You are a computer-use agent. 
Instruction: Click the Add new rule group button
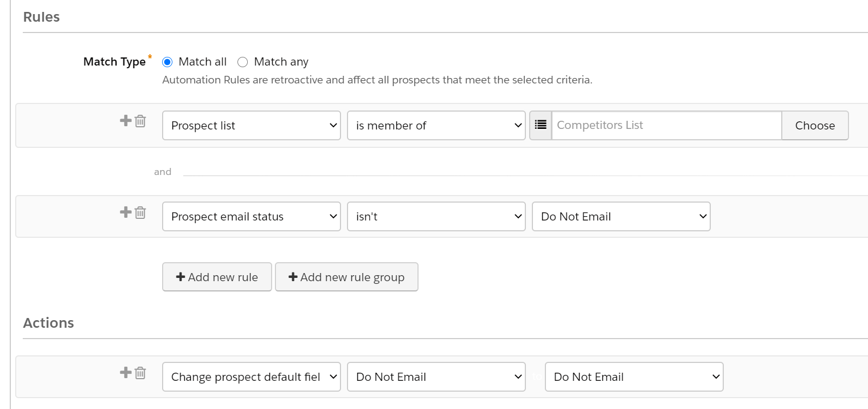[346, 277]
